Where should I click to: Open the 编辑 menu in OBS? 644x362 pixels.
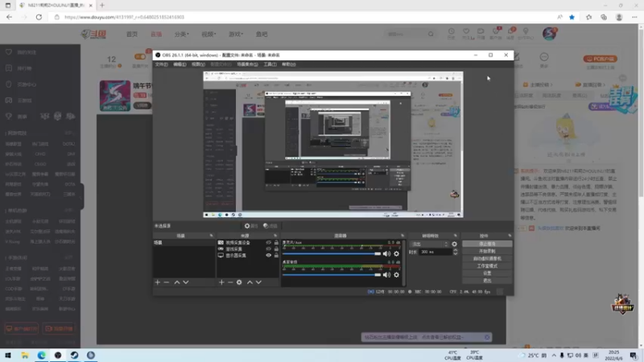coord(180,64)
